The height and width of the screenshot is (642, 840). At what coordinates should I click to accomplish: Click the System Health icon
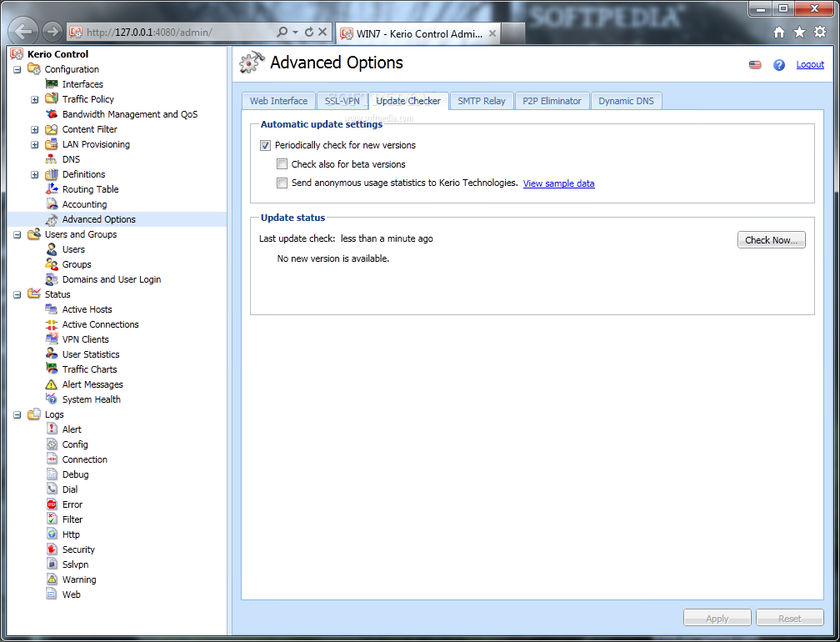(x=52, y=399)
